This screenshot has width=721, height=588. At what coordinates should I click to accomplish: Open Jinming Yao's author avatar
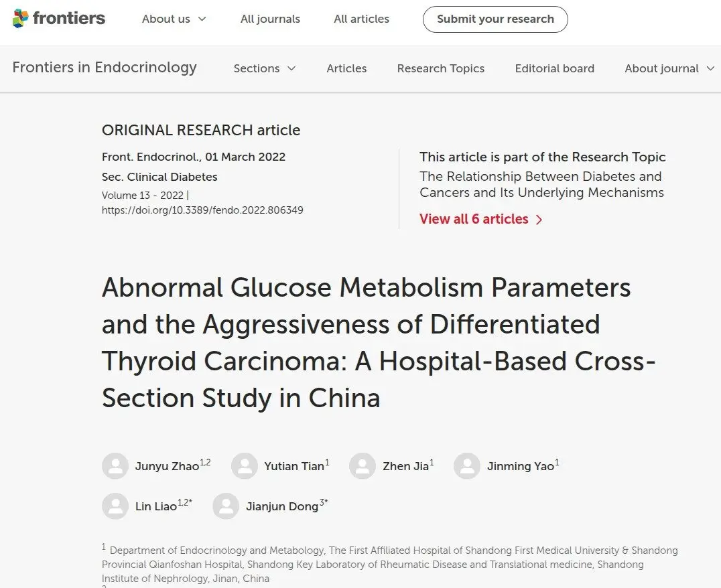pos(467,465)
